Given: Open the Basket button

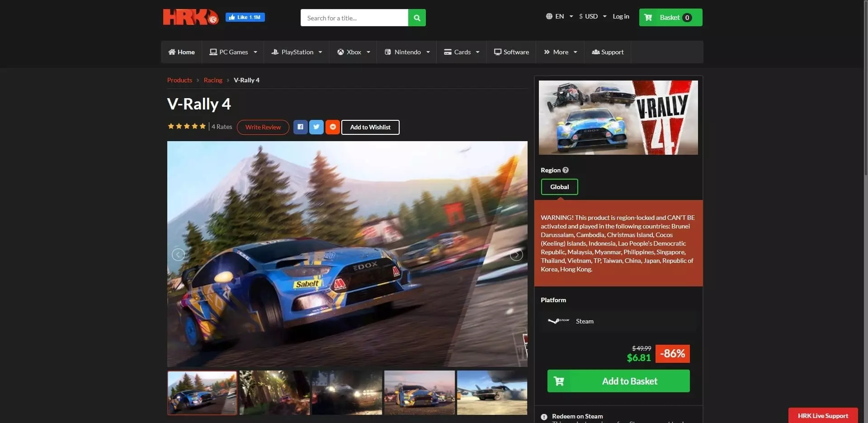Looking at the screenshot, I should point(670,18).
